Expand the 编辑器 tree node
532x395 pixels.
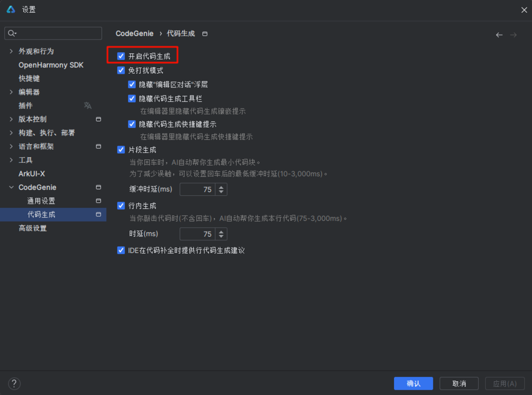[11, 92]
